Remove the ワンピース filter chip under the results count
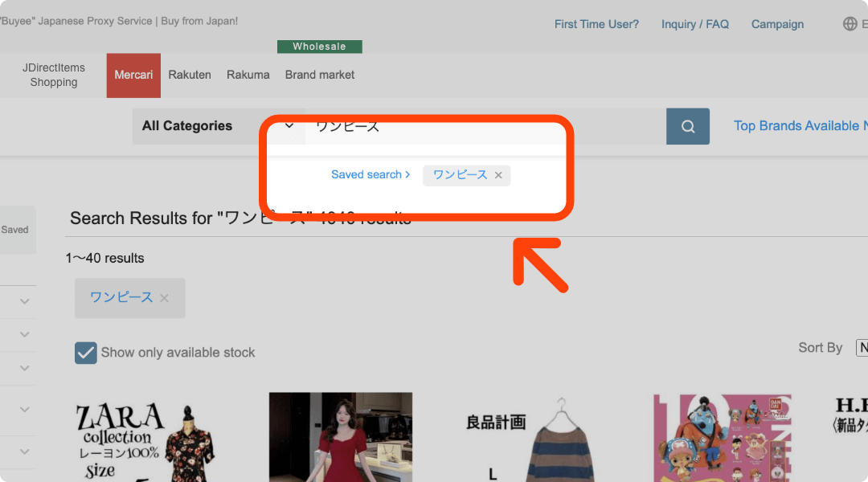 [x=165, y=298]
